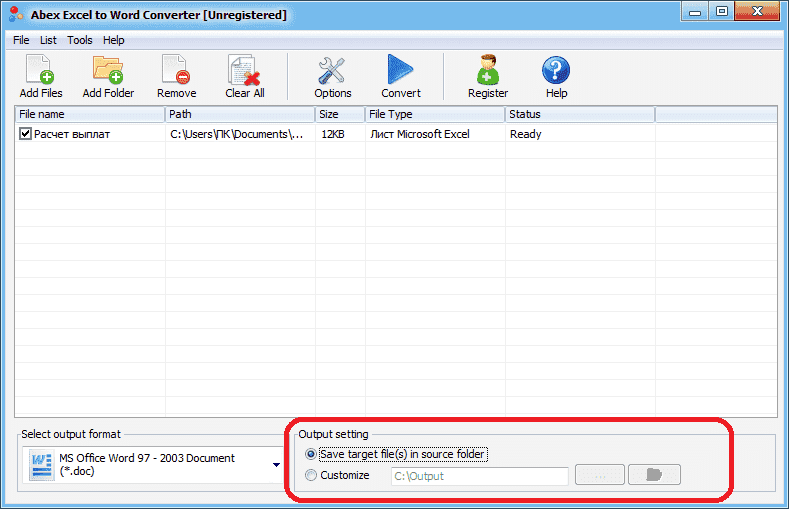This screenshot has width=789, height=509.
Task: Minimize the Abex converter window
Action: coord(695,12)
